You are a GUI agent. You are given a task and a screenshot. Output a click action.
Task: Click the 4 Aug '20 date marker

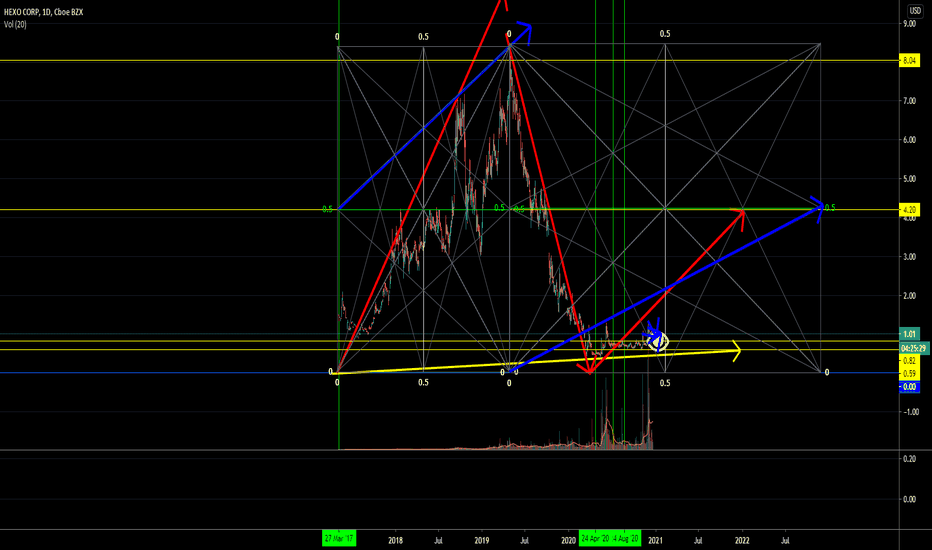pos(626,539)
